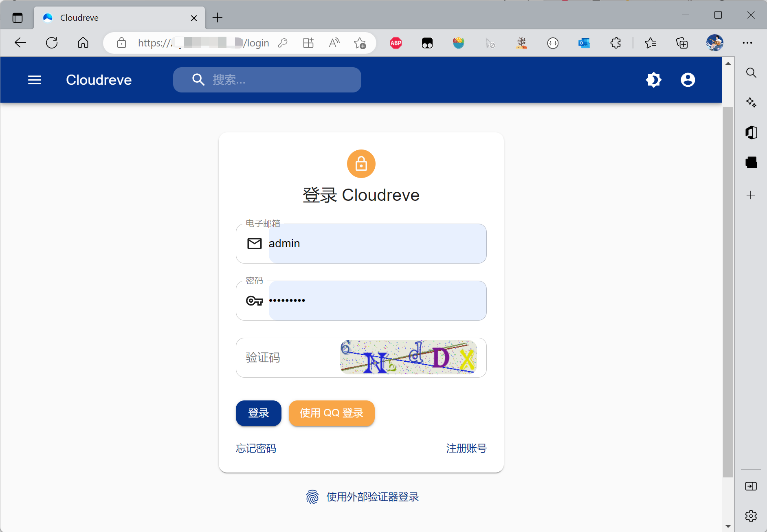
Task: Click the key icon in password field
Action: tap(255, 301)
